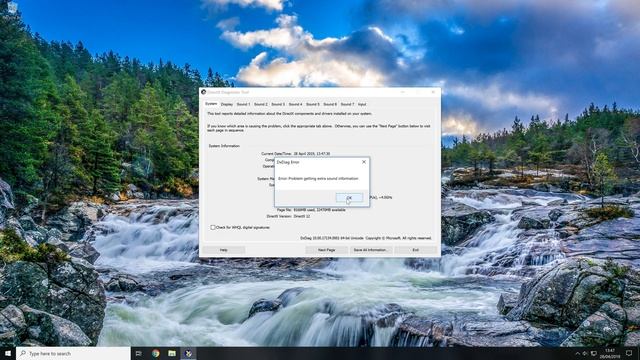The width and height of the screenshot is (640, 360).
Task: Click the Help button
Action: click(224, 250)
